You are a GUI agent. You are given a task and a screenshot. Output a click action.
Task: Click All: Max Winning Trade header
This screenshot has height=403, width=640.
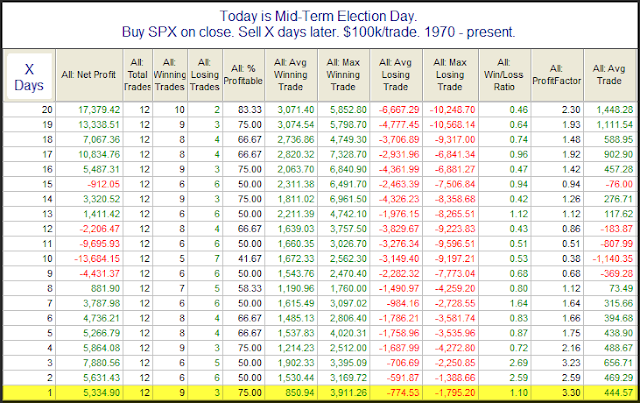[x=343, y=75]
